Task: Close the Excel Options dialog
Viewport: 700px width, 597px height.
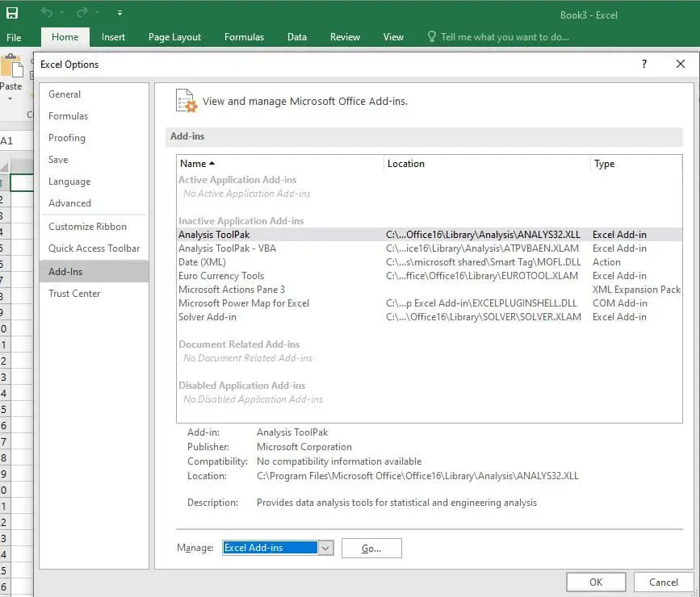Action: [x=681, y=65]
